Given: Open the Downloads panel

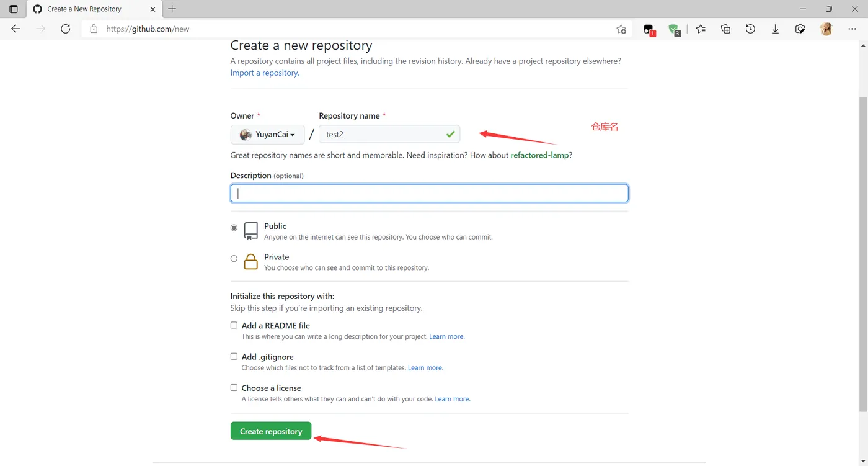Looking at the screenshot, I should tap(775, 29).
